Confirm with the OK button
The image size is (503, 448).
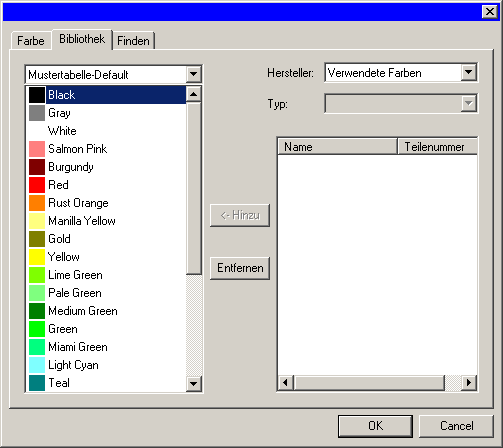click(375, 426)
